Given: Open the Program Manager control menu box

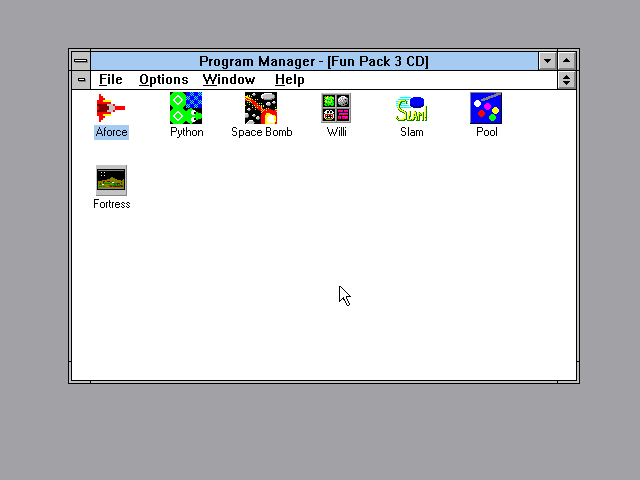Looking at the screenshot, I should pyautogui.click(x=81, y=61).
